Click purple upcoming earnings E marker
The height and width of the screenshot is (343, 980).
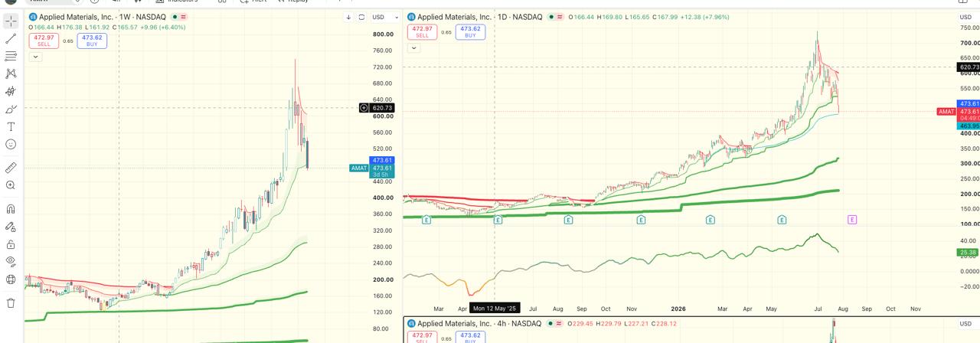(852, 220)
